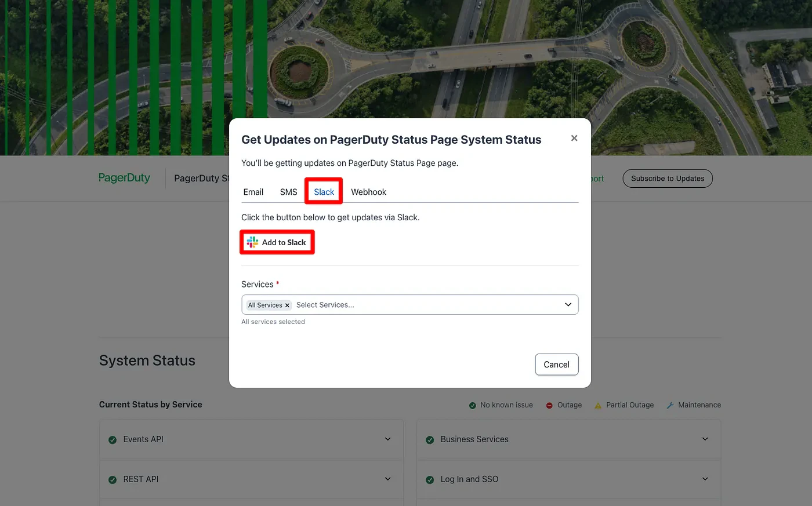Click Subscribe to Updates button
This screenshot has height=506, width=812.
tap(668, 179)
